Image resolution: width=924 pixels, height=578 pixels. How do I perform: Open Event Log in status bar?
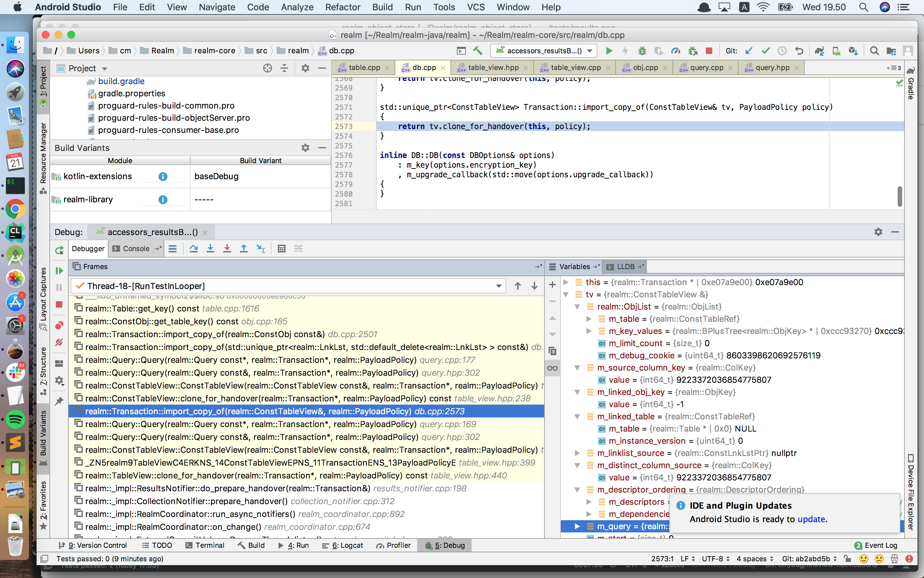point(876,546)
